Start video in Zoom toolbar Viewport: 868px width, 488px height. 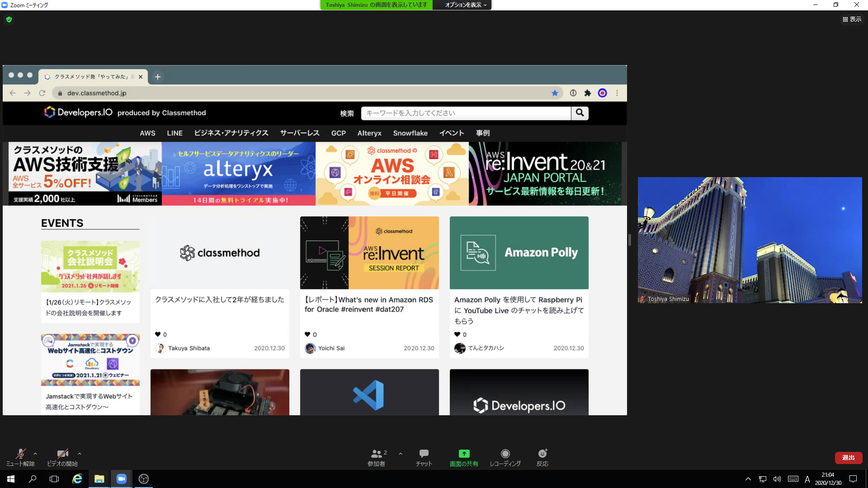click(62, 457)
